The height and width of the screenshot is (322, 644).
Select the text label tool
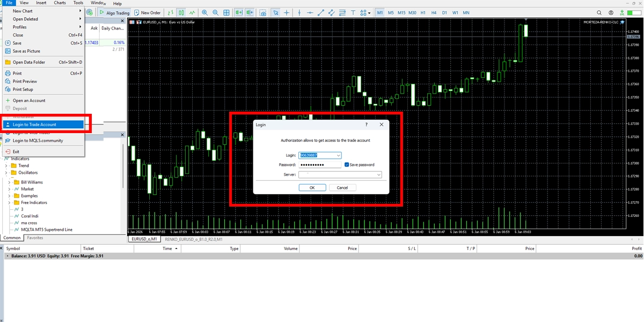[x=354, y=12]
